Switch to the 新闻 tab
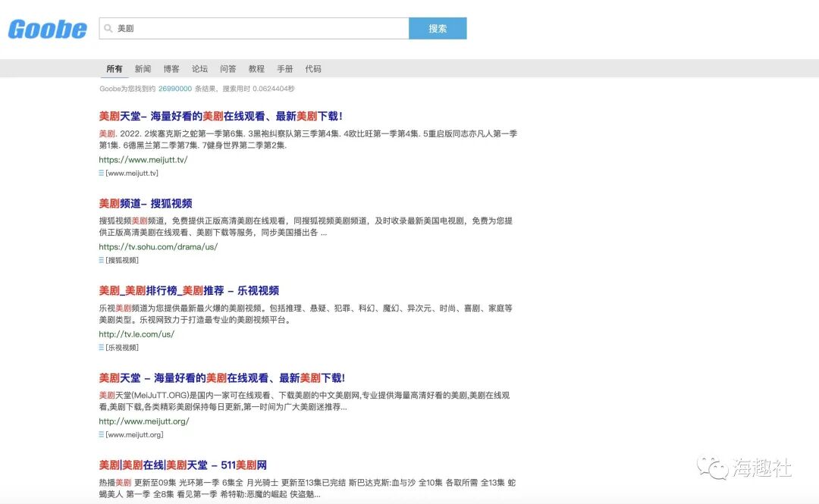 [x=143, y=68]
